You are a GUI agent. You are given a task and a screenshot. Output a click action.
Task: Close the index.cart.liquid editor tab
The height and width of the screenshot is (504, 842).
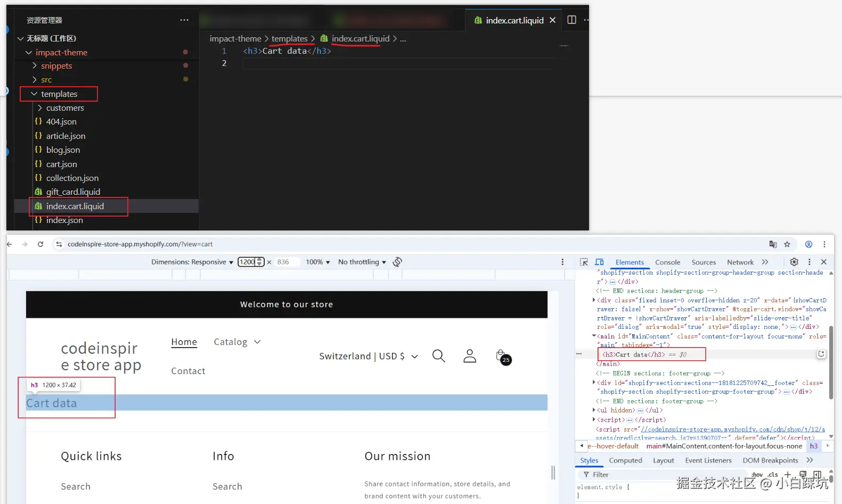pyautogui.click(x=552, y=20)
